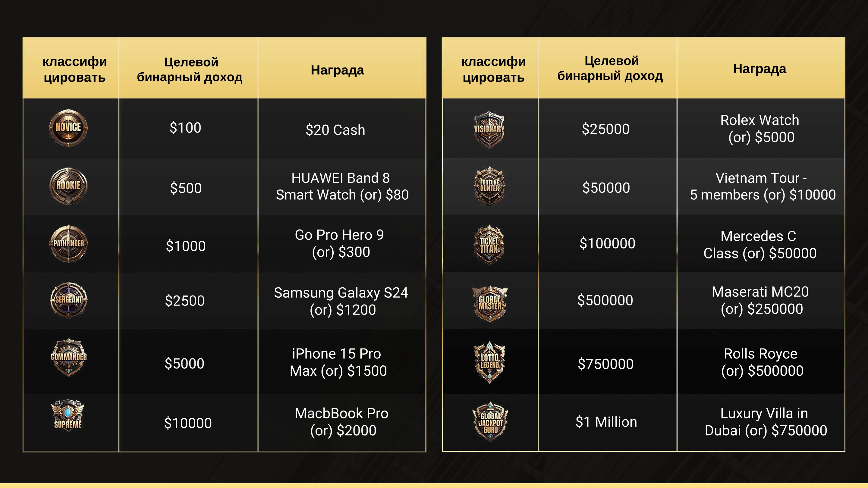The height and width of the screenshot is (488, 868).
Task: Select the Rookie rank badge
Action: point(68,186)
